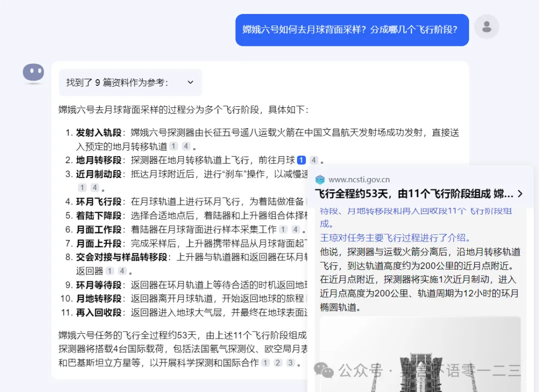This screenshot has width=539, height=392.
Task: Open citation 1 in 月面工作段 line
Action: pyautogui.click(x=283, y=229)
